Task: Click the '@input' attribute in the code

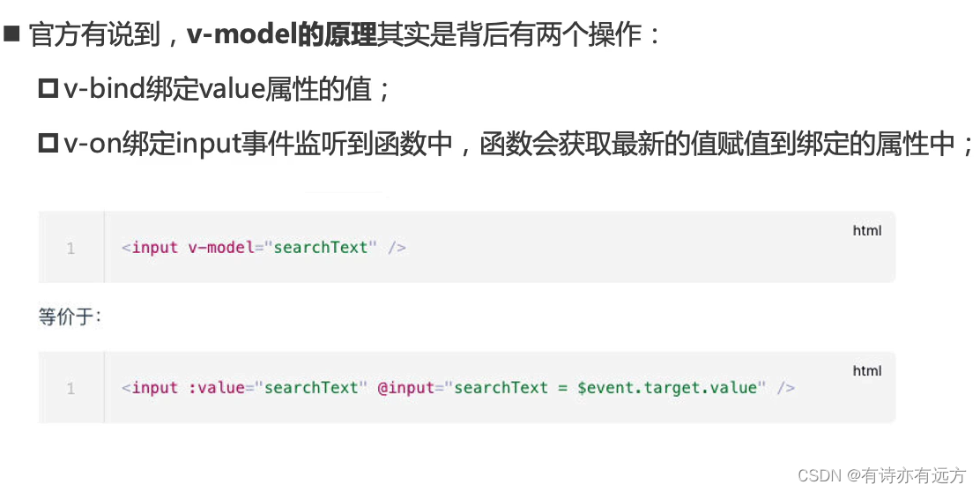Action: tap(405, 388)
